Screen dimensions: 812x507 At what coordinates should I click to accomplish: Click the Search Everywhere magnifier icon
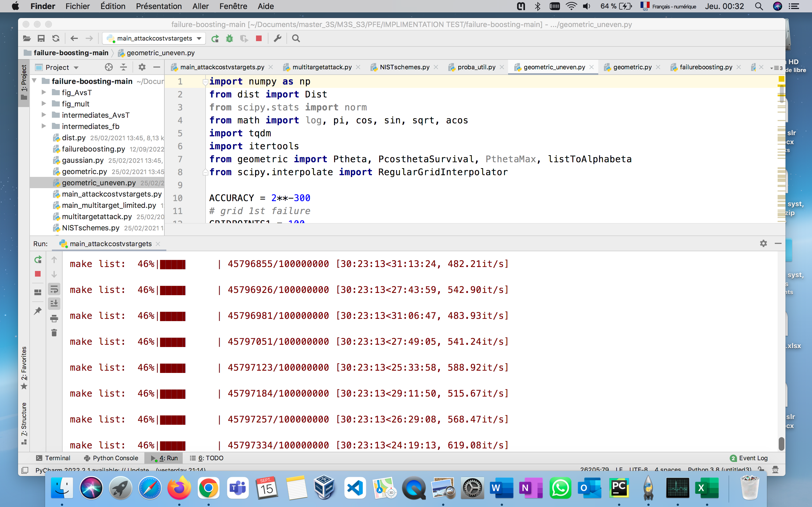click(x=295, y=39)
